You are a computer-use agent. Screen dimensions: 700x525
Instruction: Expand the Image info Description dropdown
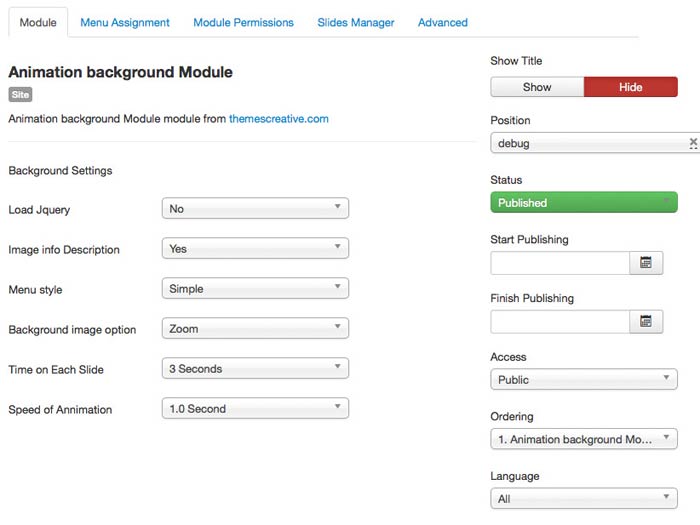(255, 249)
